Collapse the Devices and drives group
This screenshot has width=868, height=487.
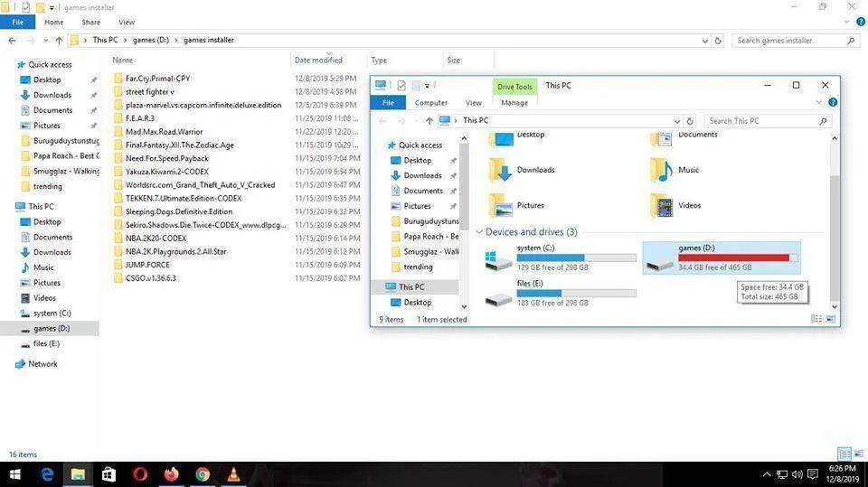(479, 232)
